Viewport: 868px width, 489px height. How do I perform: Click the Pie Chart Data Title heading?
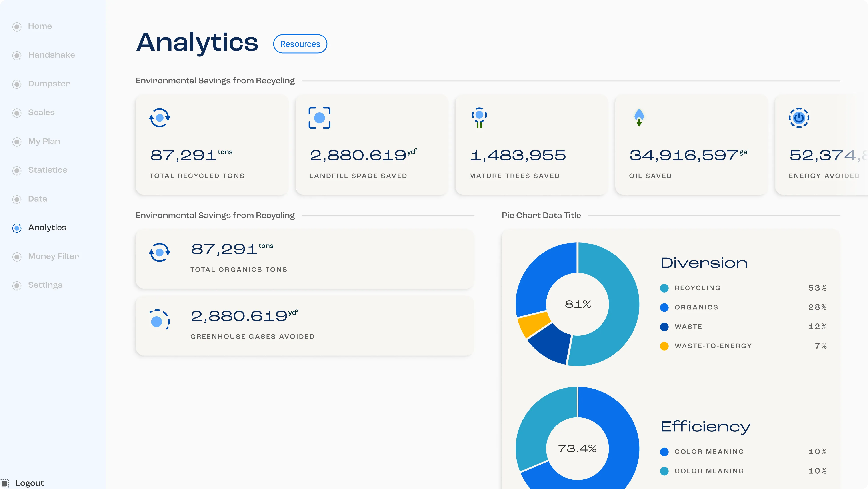pyautogui.click(x=541, y=215)
